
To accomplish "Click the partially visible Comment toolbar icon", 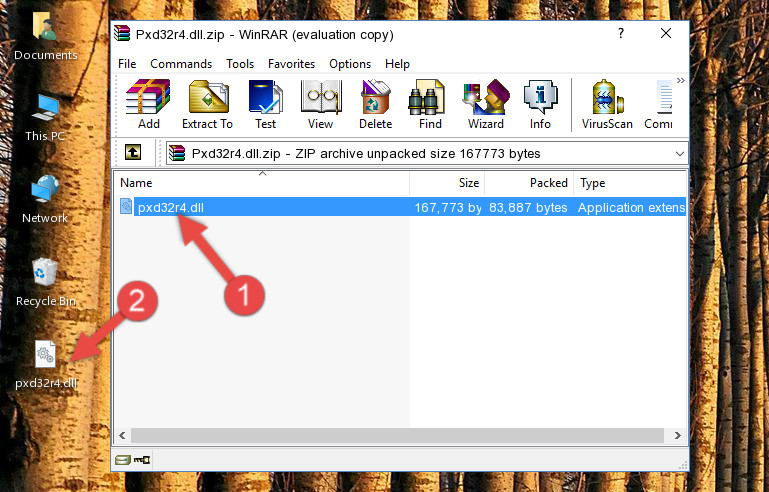I will 659,104.
